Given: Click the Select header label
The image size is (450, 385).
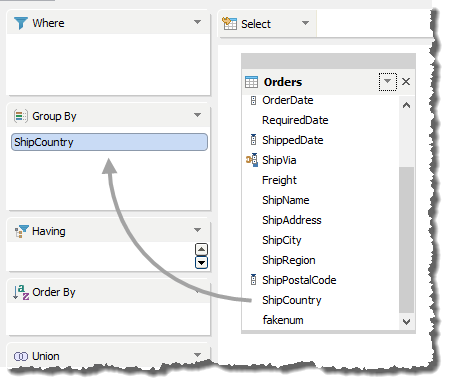Looking at the screenshot, I should (256, 24).
